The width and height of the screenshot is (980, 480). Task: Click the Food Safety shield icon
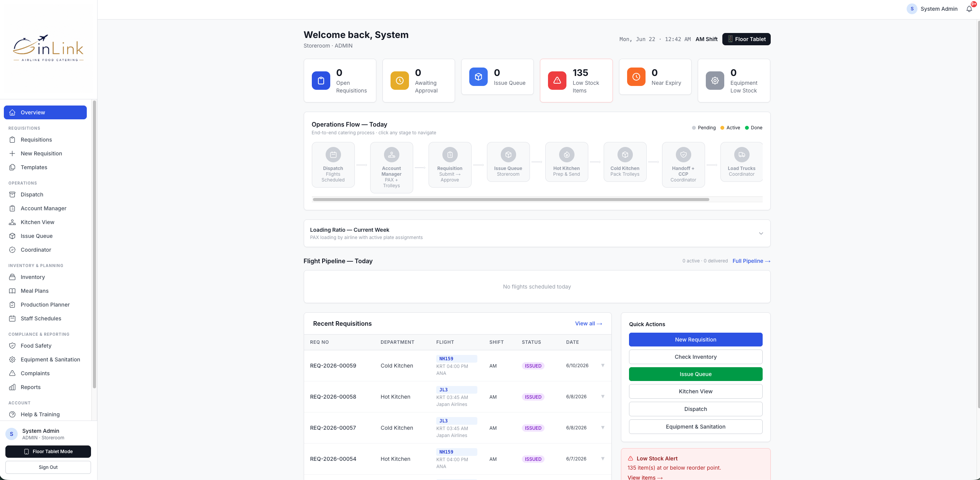pos(12,346)
